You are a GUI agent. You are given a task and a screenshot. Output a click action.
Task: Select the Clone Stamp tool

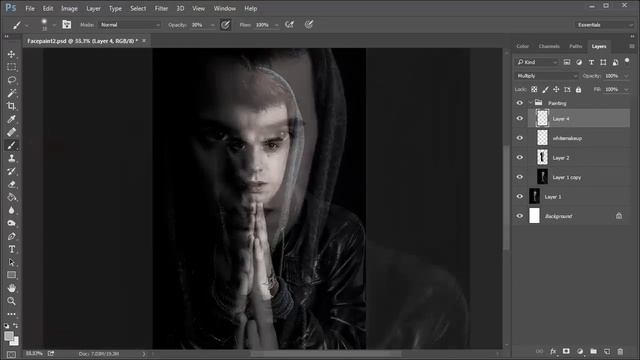tap(11, 158)
